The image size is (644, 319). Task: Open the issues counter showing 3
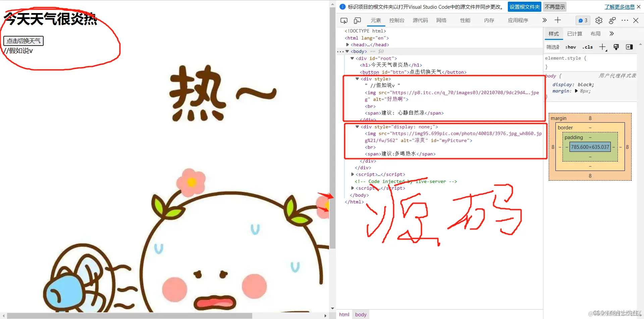(x=583, y=20)
